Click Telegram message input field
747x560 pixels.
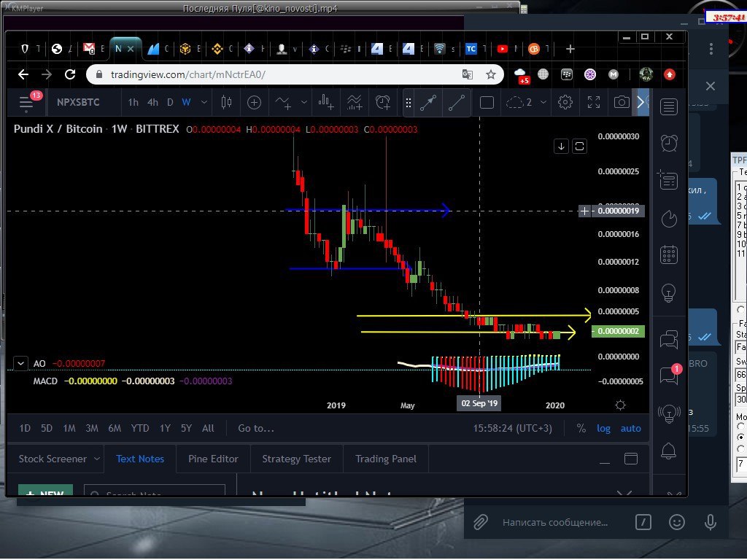click(x=555, y=522)
